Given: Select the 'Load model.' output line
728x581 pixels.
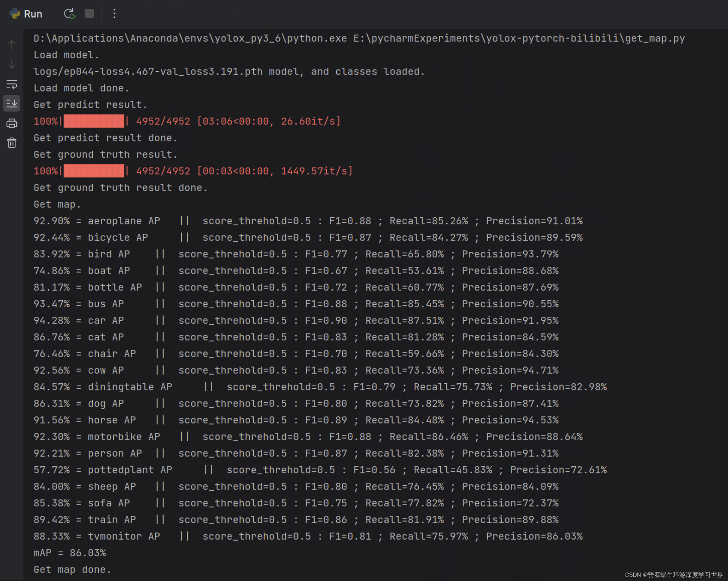Looking at the screenshot, I should [67, 55].
